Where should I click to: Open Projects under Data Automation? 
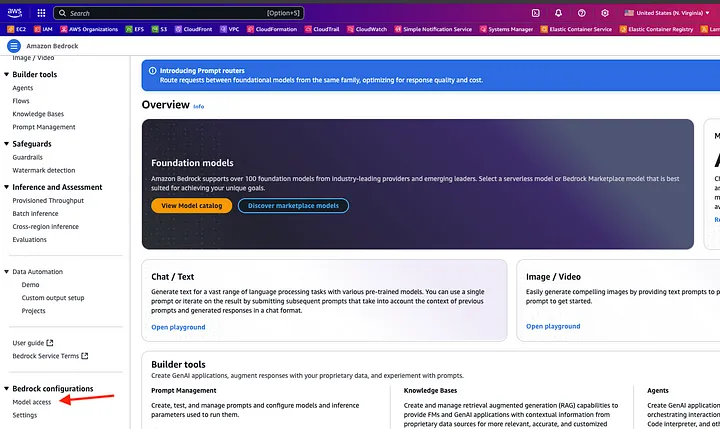34,310
